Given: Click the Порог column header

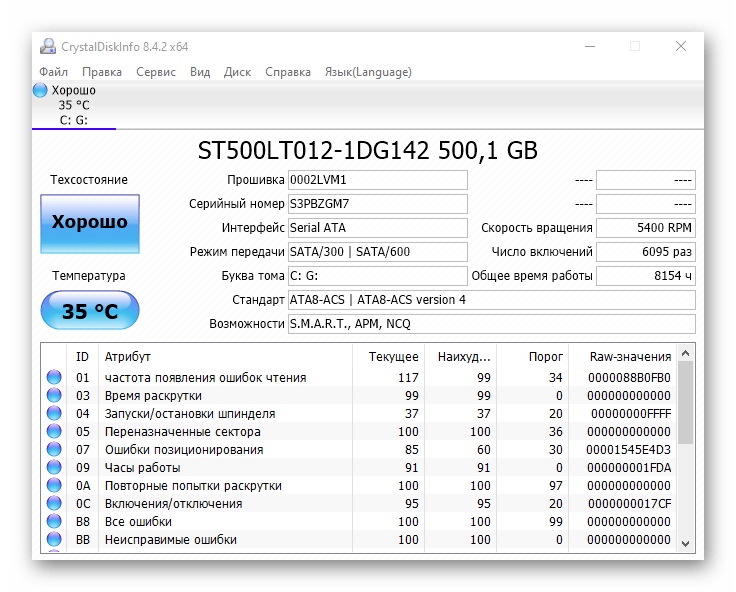Looking at the screenshot, I should click(x=533, y=357).
